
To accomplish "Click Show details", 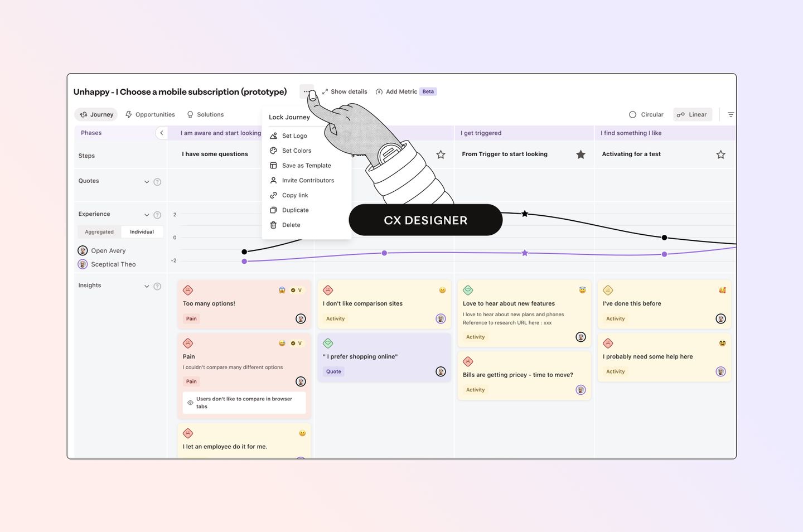I will pyautogui.click(x=345, y=91).
